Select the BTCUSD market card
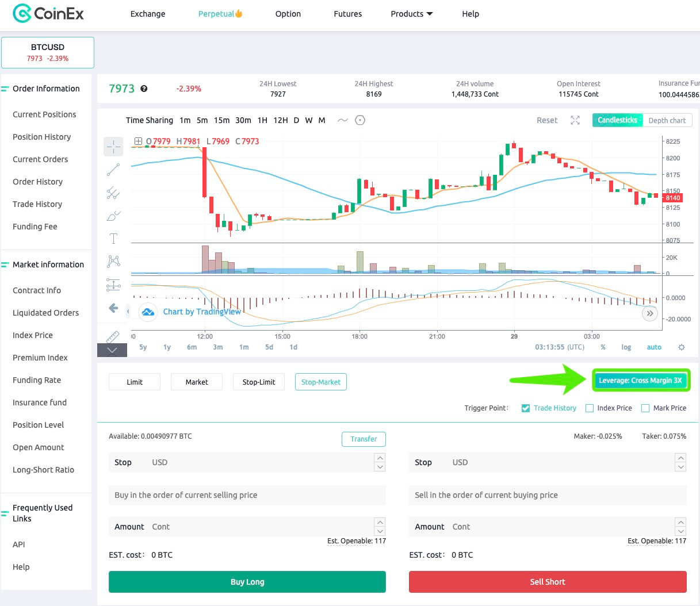Viewport: 700px width, 606px height. pos(48,52)
